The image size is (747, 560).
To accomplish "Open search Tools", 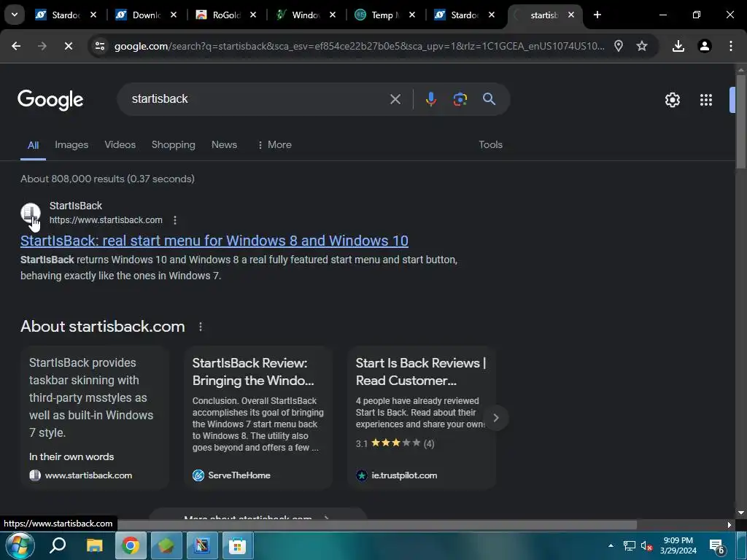I will [x=490, y=145].
